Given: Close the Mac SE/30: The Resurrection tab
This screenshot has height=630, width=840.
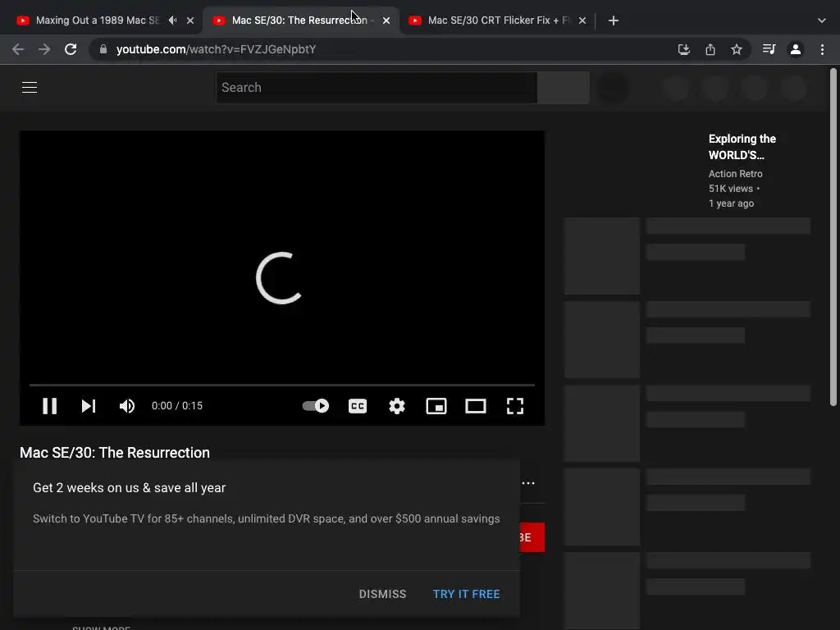Looking at the screenshot, I should point(386,21).
